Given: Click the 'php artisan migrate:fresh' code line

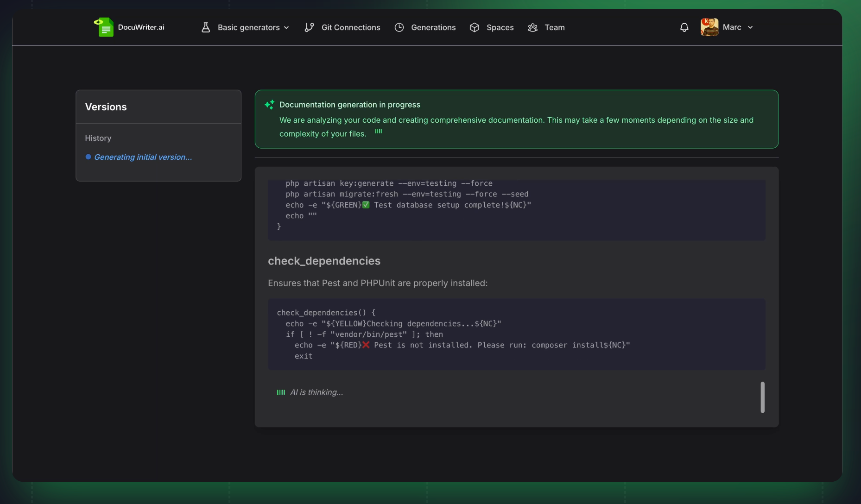Looking at the screenshot, I should 407,194.
